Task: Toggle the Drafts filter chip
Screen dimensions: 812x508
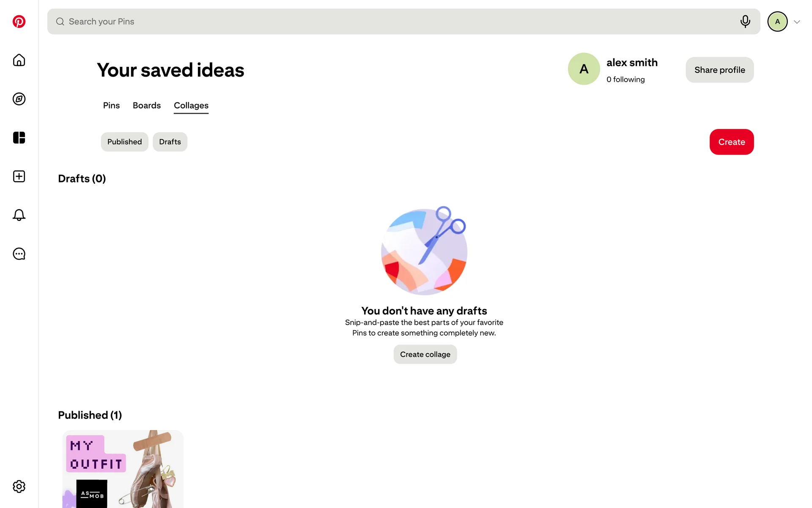Action: pyautogui.click(x=170, y=142)
